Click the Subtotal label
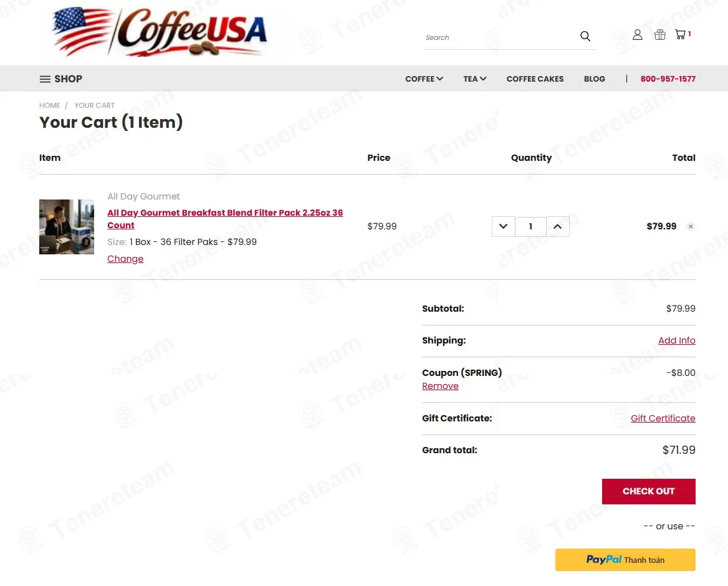Image resolution: width=728 pixels, height=586 pixels. pos(443,309)
